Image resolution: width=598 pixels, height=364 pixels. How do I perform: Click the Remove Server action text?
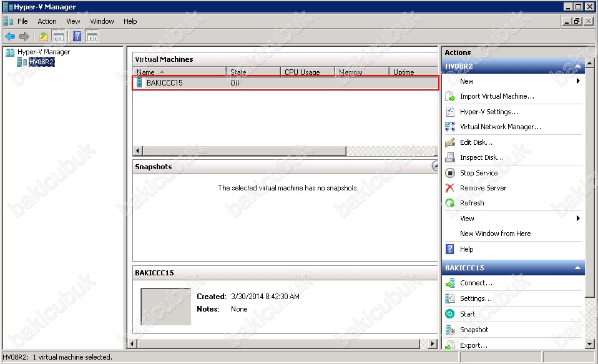(x=483, y=188)
